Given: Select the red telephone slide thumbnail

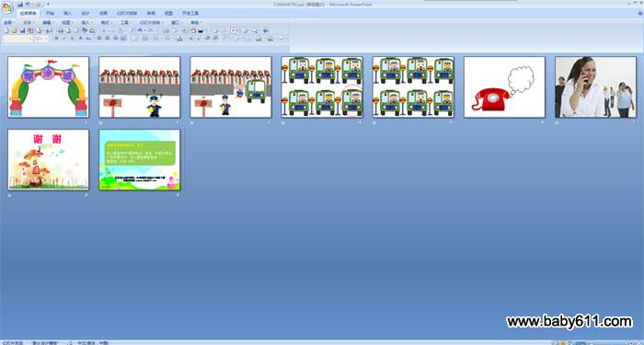Looking at the screenshot, I should [504, 87].
